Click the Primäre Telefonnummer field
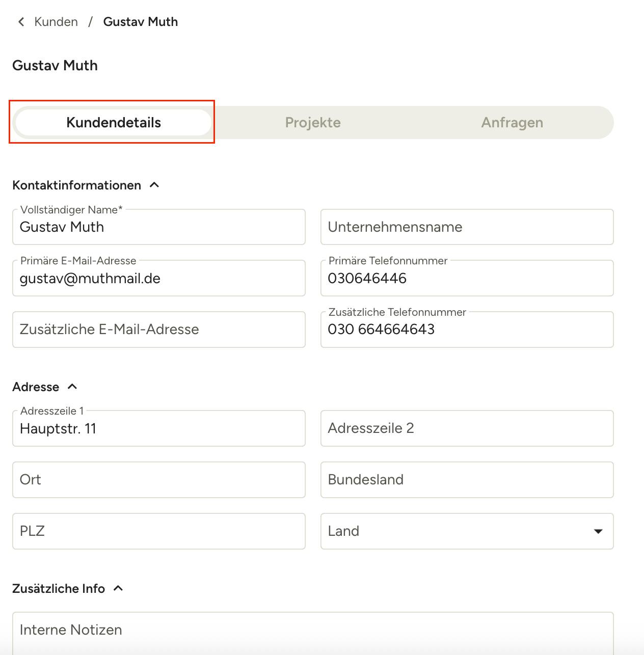 [467, 279]
